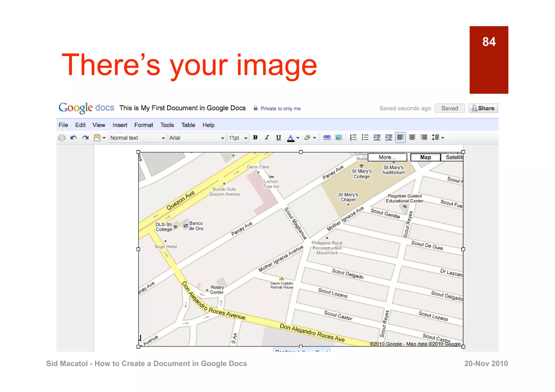Click the top-left image resize handle
Image resolution: width=555 pixels, height=392 pixels.
coord(138,152)
